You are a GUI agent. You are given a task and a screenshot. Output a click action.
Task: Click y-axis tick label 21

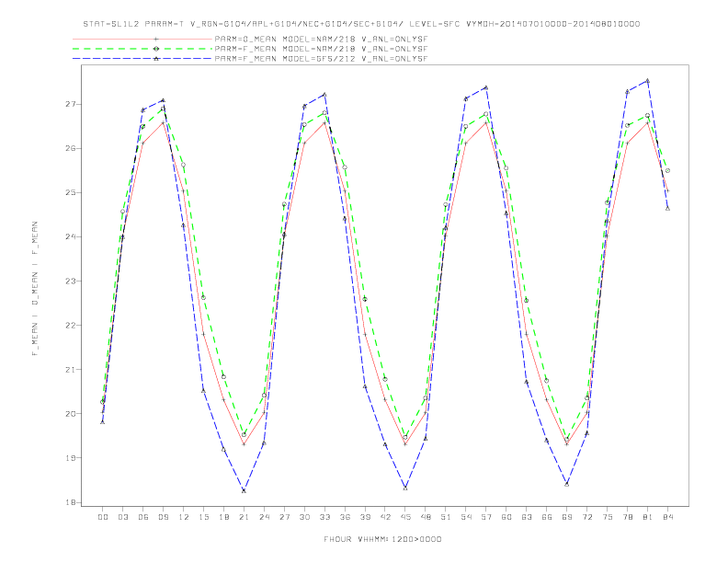click(71, 370)
